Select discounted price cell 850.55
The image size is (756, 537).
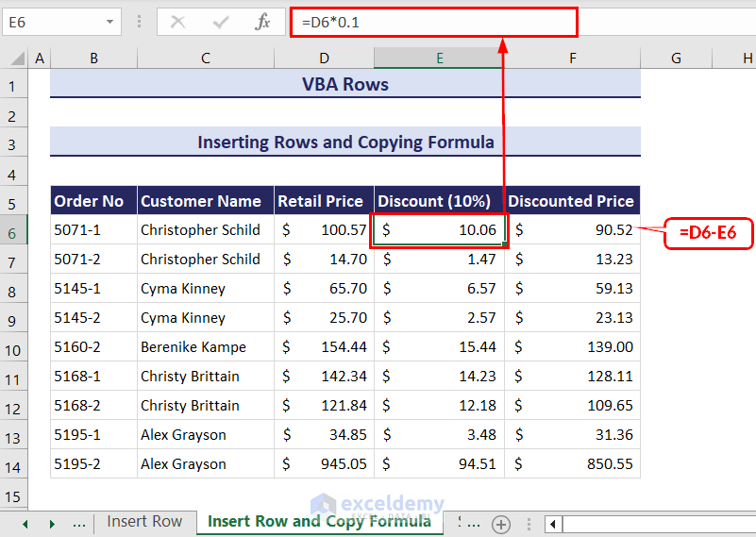572,463
